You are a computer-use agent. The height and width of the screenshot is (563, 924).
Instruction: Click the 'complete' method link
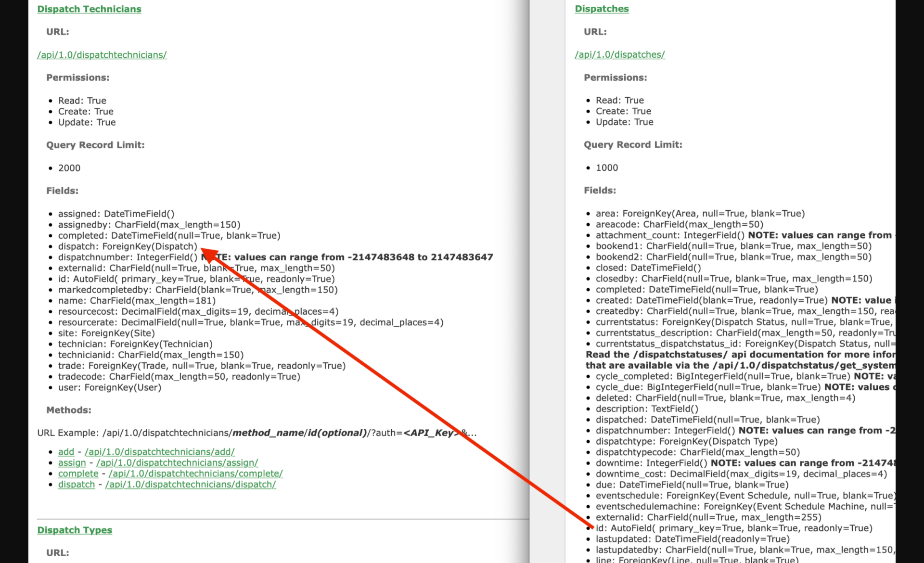pos(78,473)
